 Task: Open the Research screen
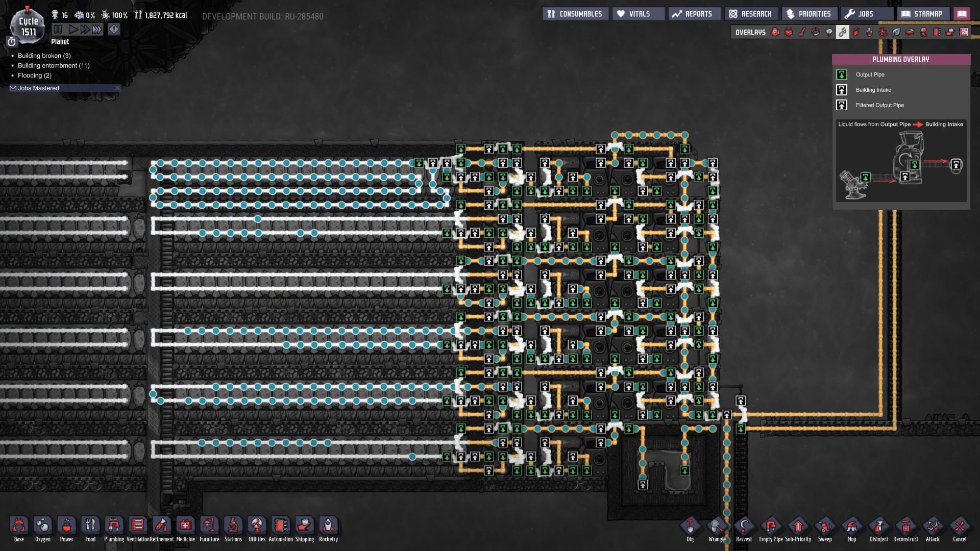point(751,14)
